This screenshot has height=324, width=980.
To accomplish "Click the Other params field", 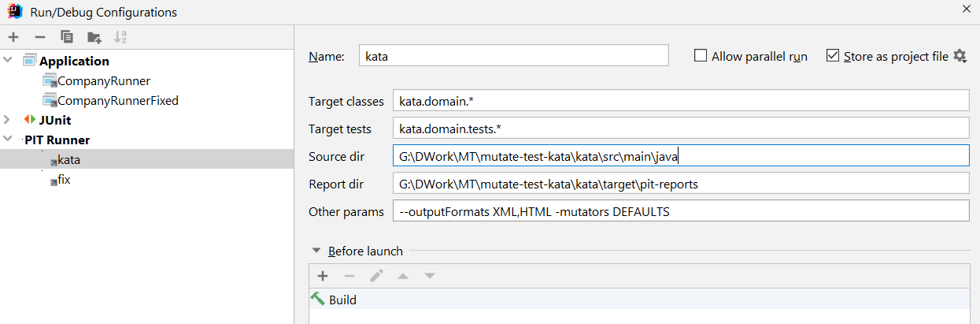I will (x=679, y=211).
